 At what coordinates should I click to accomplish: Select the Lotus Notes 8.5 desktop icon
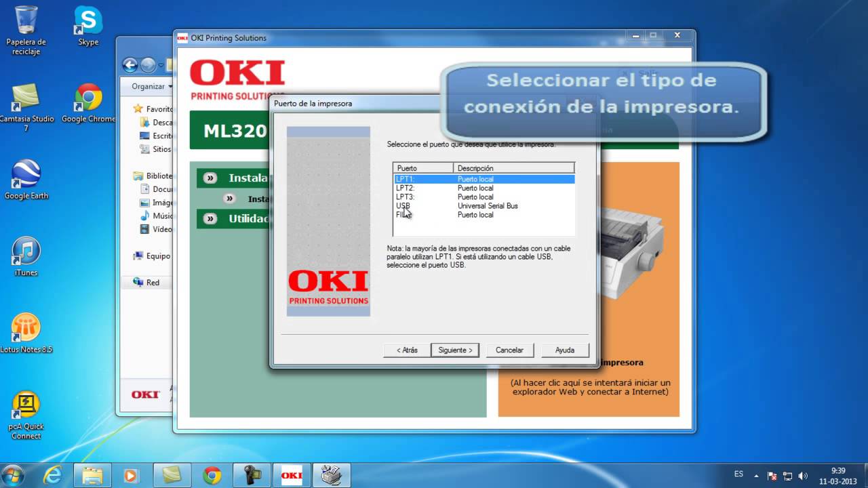26,333
